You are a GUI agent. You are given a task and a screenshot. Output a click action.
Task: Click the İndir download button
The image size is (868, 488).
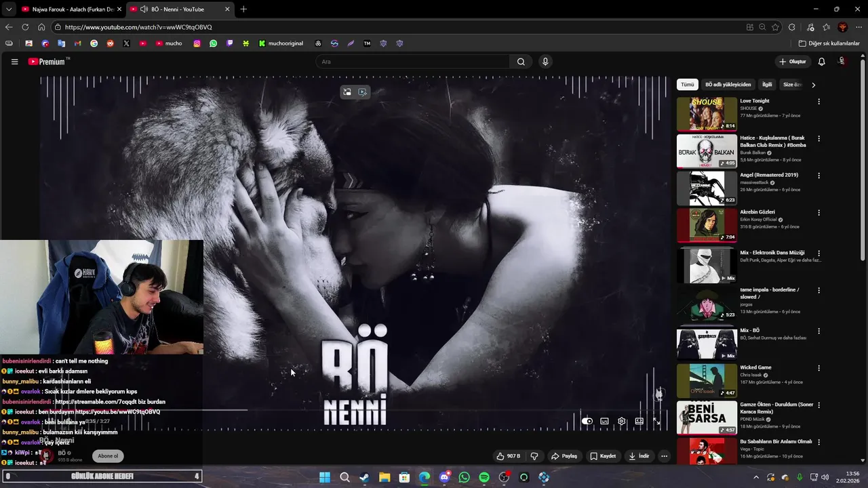639,456
